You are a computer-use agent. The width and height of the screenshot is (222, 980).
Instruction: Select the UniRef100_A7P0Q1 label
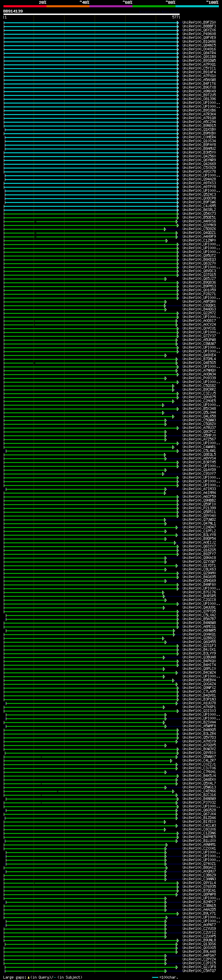199,64
